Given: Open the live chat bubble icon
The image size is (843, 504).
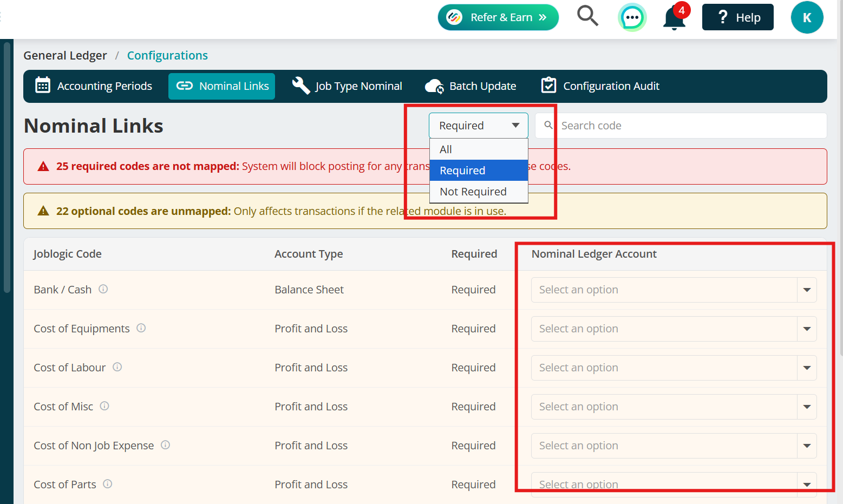Looking at the screenshot, I should point(632,17).
